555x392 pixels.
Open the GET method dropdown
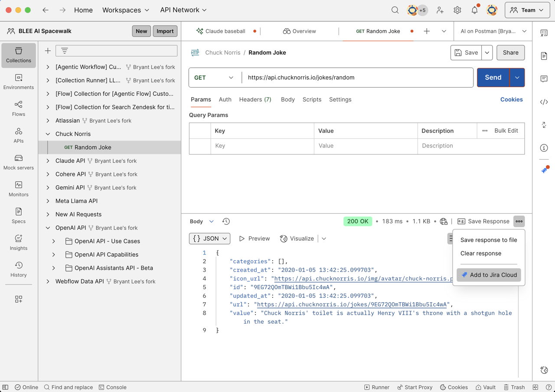(x=214, y=78)
